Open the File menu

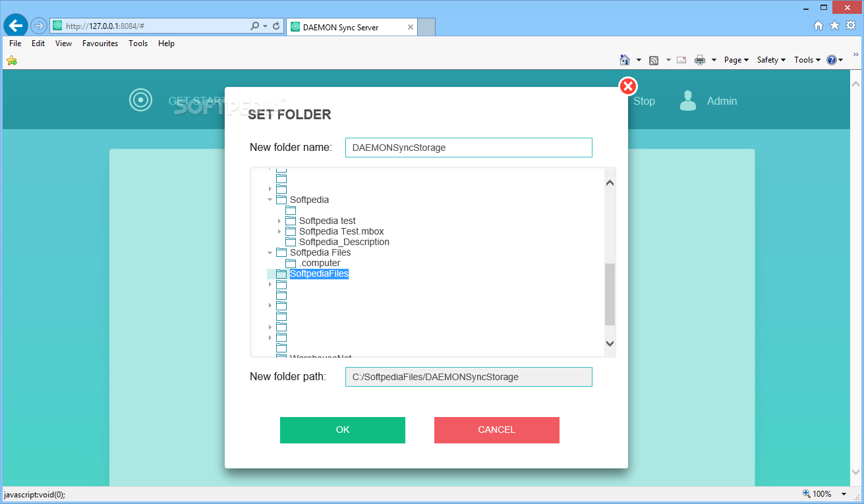click(15, 43)
